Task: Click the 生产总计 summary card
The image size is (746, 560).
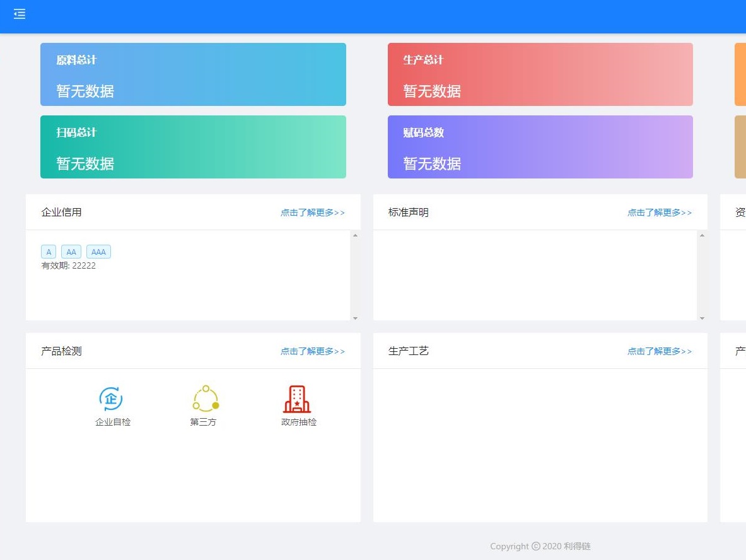Action: click(x=540, y=74)
